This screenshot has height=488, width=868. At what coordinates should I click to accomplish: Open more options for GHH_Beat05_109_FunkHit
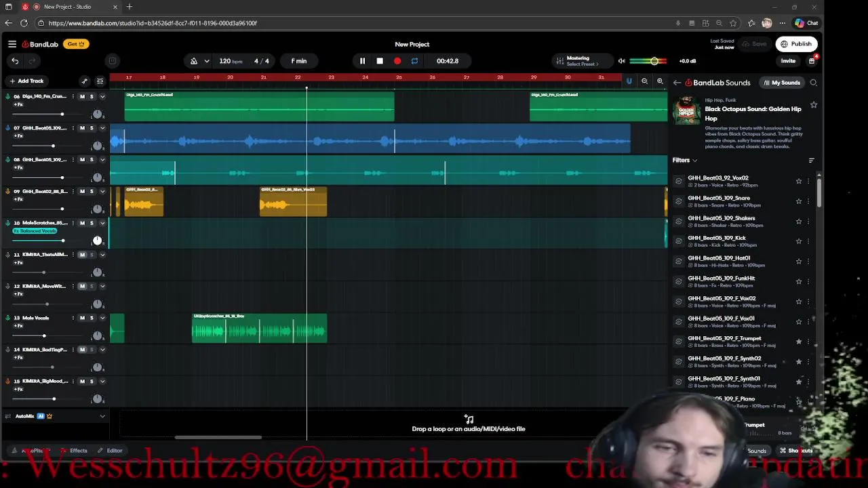pos(808,281)
